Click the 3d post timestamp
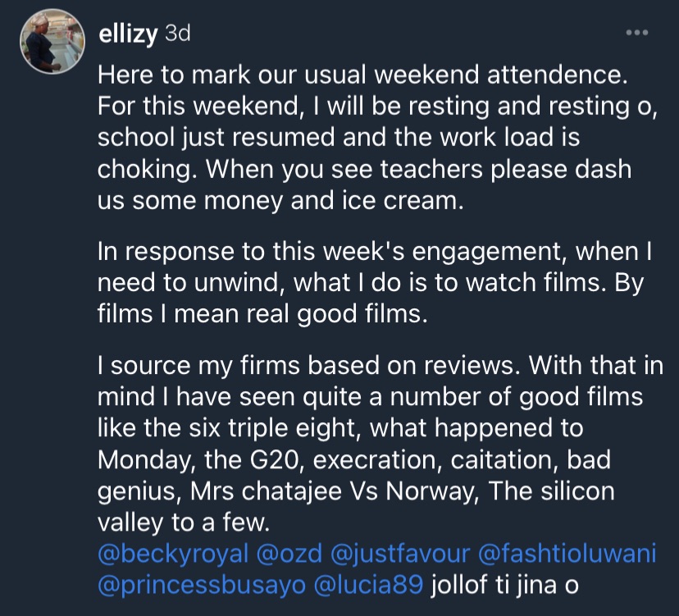This screenshot has height=616, width=679. tap(177, 34)
